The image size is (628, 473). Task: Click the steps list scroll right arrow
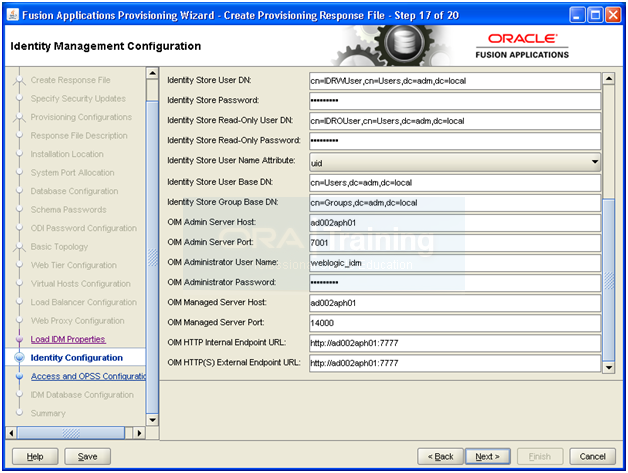point(139,433)
